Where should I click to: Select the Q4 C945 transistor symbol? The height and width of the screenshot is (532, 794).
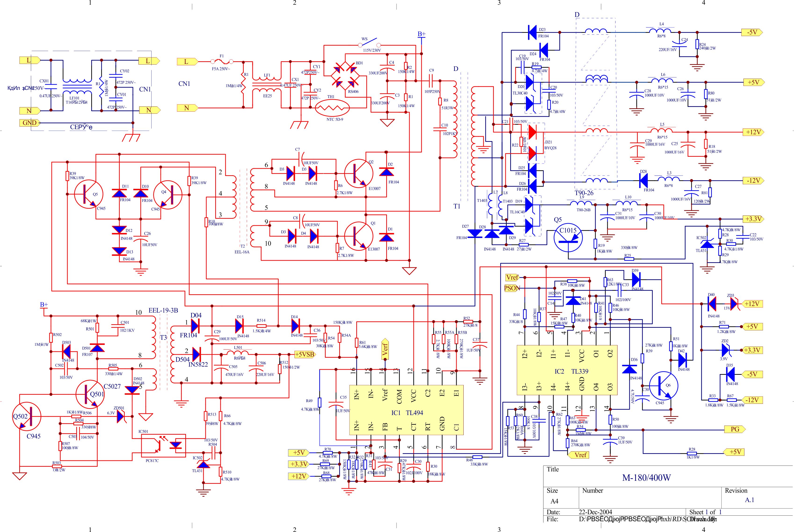click(168, 195)
